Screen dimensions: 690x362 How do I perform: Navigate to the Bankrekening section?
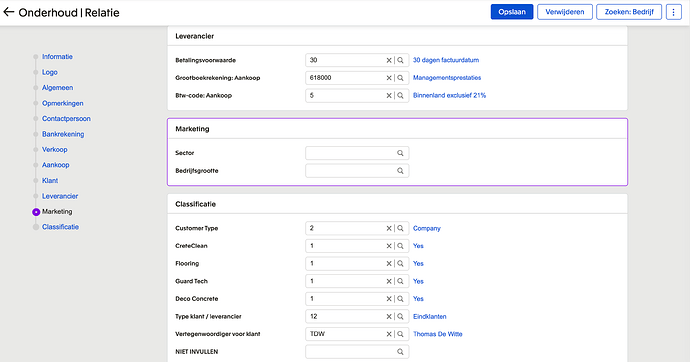tap(63, 134)
